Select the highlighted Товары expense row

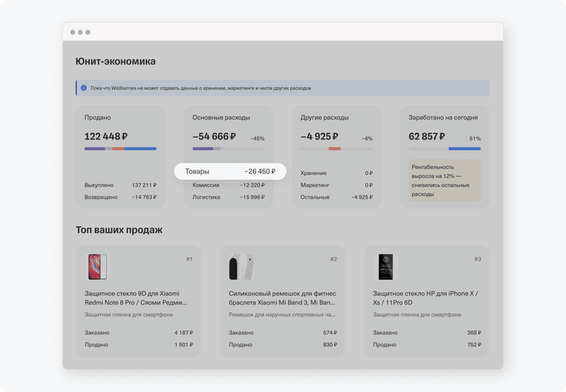[230, 171]
